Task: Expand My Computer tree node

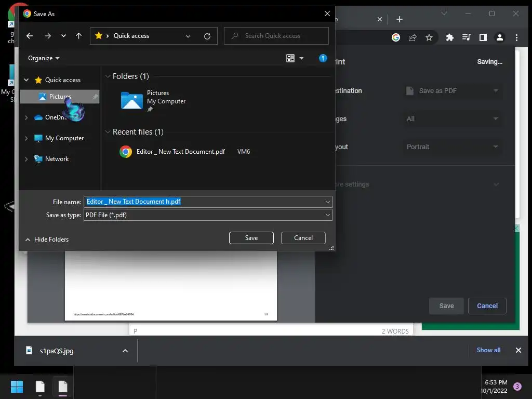Action: tap(26, 138)
